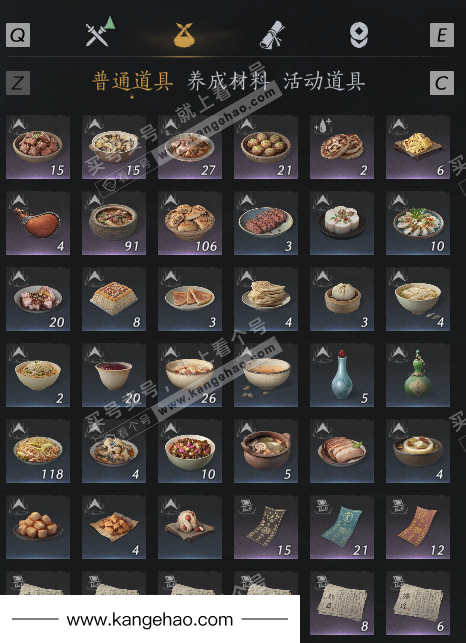Select the steamed bun basket item
The height and width of the screenshot is (643, 466).
(342, 299)
